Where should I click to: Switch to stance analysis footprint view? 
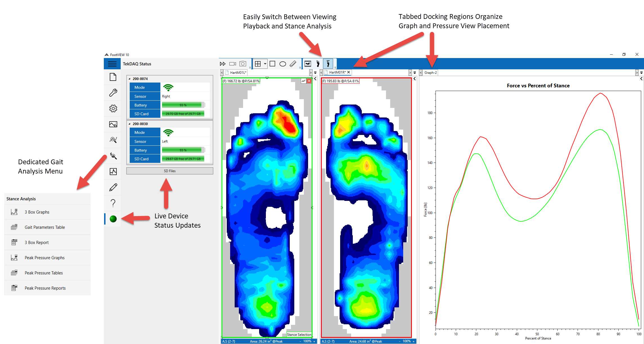point(328,64)
